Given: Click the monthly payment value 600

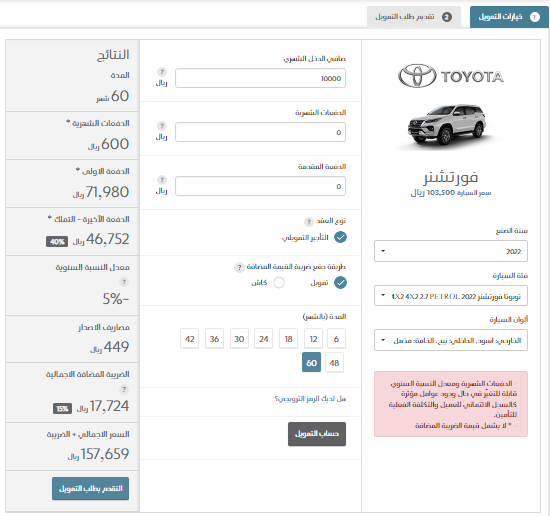Looking at the screenshot, I should tap(108, 144).
